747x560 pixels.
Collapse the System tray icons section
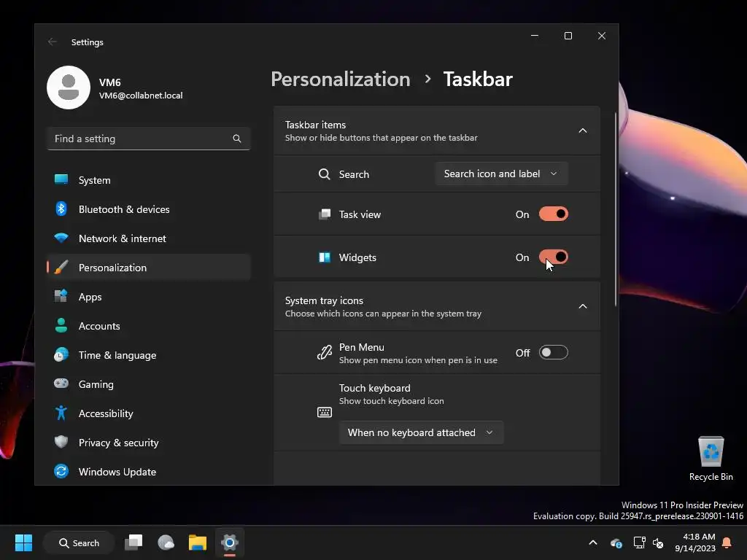click(583, 306)
